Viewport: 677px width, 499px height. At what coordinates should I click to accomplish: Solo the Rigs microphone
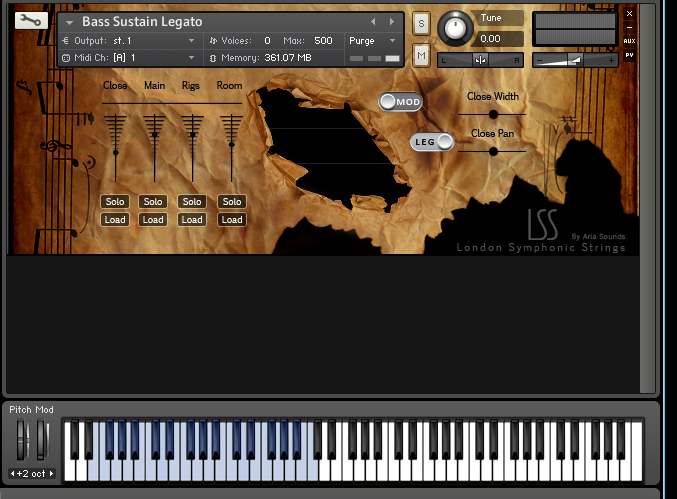192,202
